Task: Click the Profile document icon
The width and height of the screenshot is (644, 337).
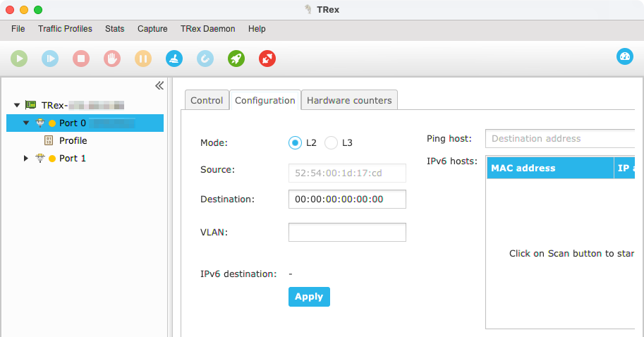Action: click(x=49, y=140)
